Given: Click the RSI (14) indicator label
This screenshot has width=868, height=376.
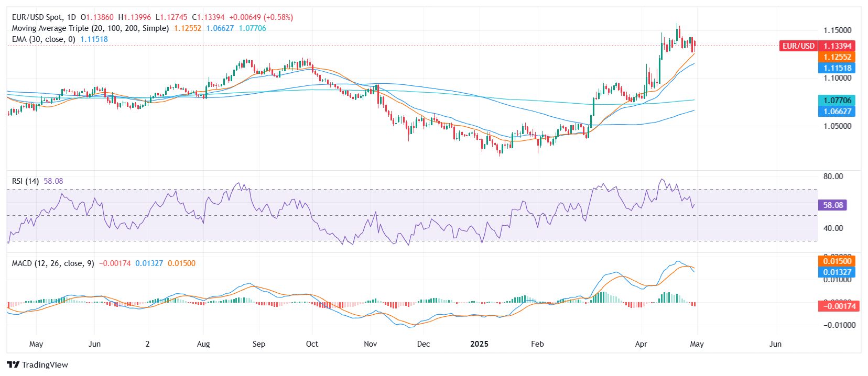Looking at the screenshot, I should pyautogui.click(x=25, y=181).
